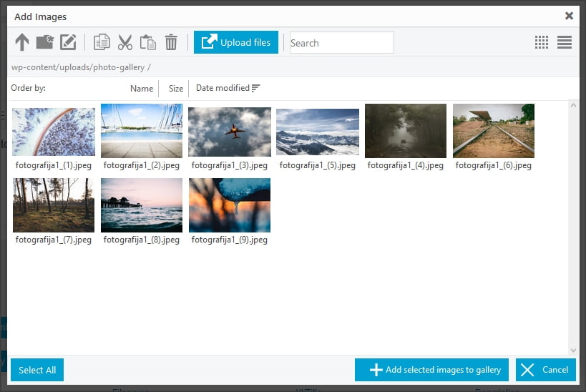Sort files by Date modified
This screenshot has width=586, height=392.
point(223,88)
